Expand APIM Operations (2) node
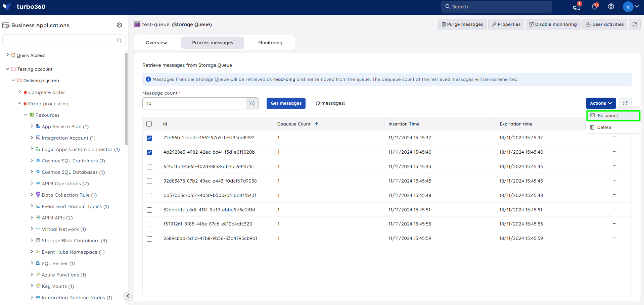This screenshot has height=305, width=644. [x=32, y=183]
